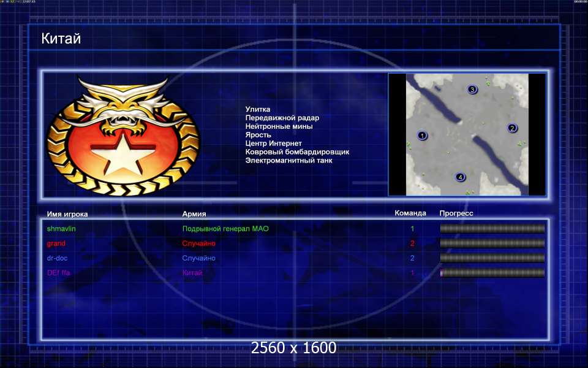
Task: Select start position 3 on the minimap
Action: [x=472, y=90]
